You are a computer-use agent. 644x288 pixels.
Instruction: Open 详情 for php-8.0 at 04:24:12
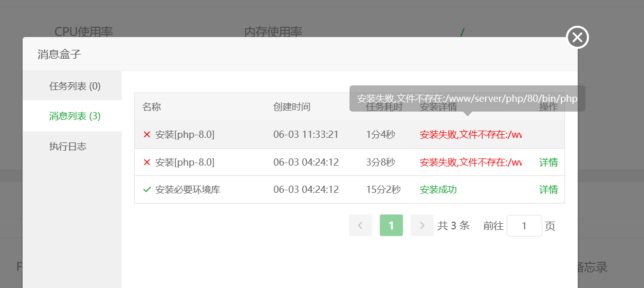[548, 163]
